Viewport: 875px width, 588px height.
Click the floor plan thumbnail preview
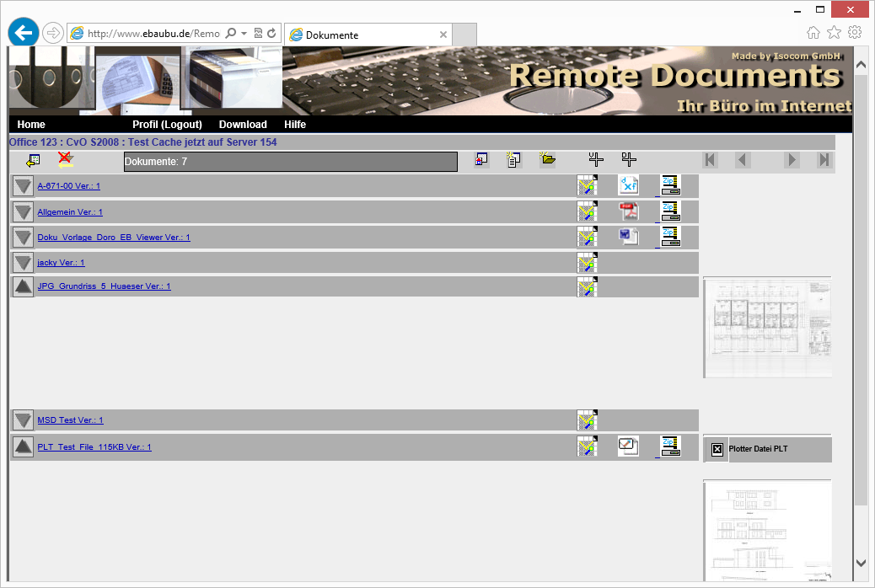[x=767, y=328]
